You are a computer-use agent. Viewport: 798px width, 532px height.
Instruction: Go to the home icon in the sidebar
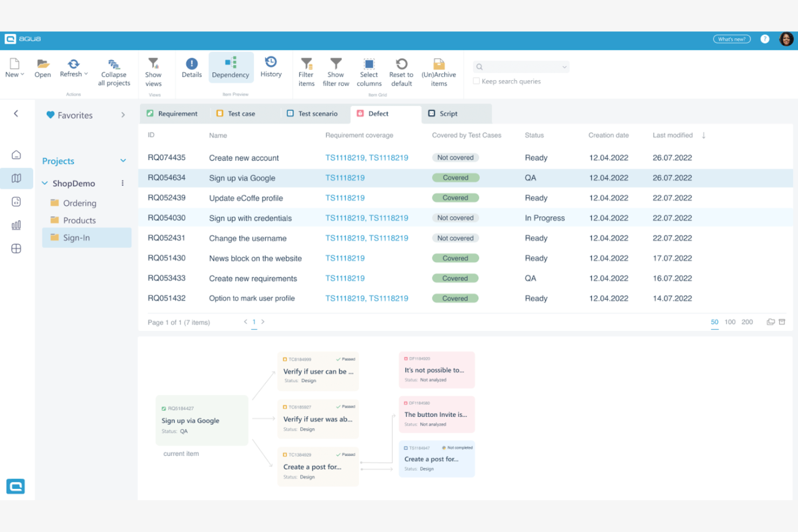[x=16, y=155]
